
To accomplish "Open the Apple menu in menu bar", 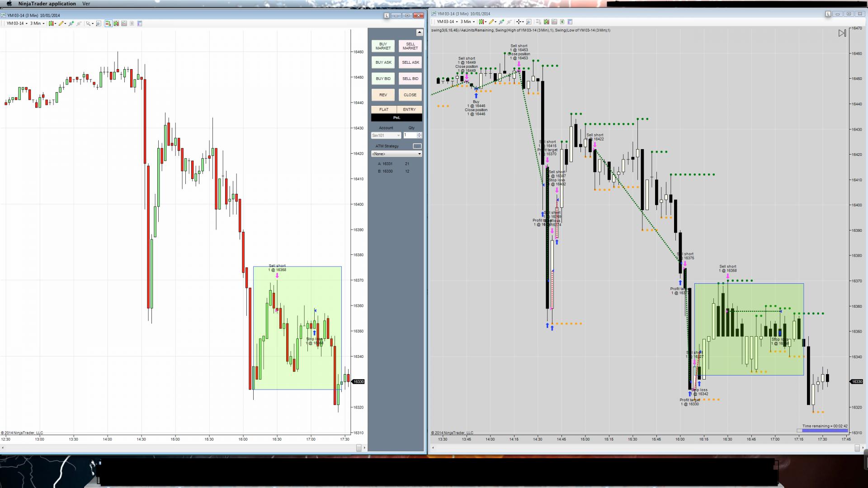I will point(9,4).
